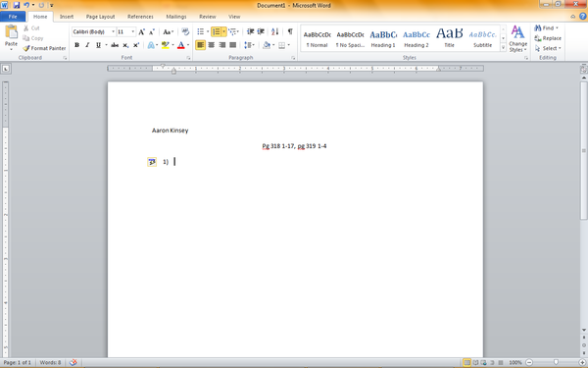Viewport: 588px width, 368px height.
Task: Apply paragraph shading paint bucket
Action: [x=267, y=45]
